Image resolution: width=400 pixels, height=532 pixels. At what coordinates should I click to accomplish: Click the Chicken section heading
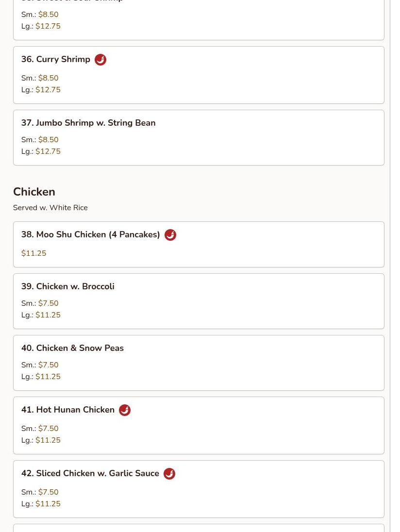(x=34, y=192)
